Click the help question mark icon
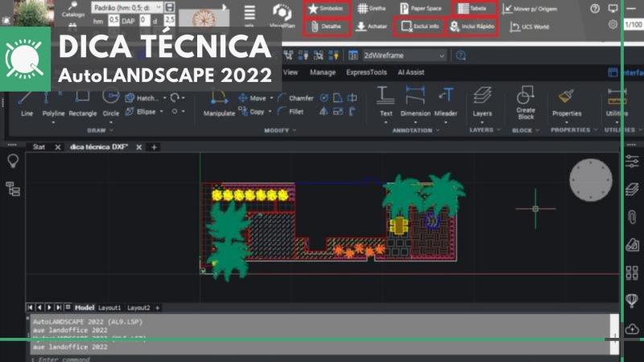 pyautogui.click(x=595, y=8)
